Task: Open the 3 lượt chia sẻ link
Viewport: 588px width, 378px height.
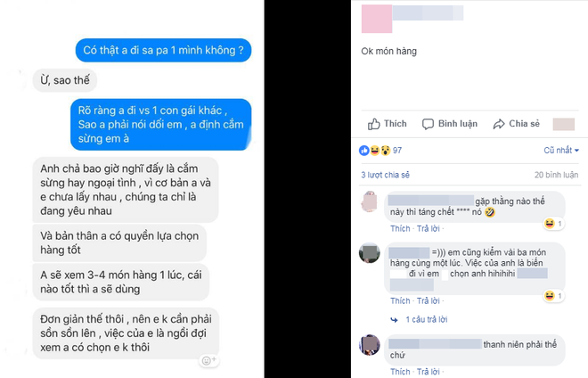Action: pos(385,175)
